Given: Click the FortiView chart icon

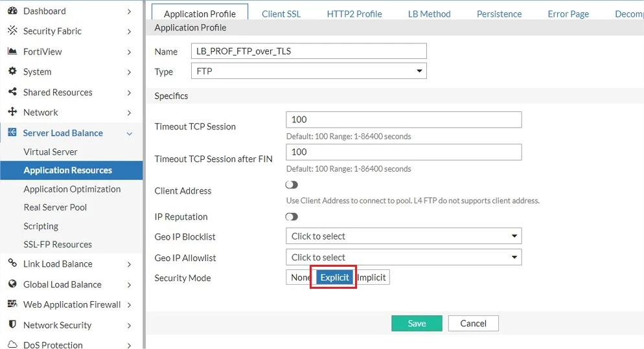Looking at the screenshot, I should [x=12, y=51].
